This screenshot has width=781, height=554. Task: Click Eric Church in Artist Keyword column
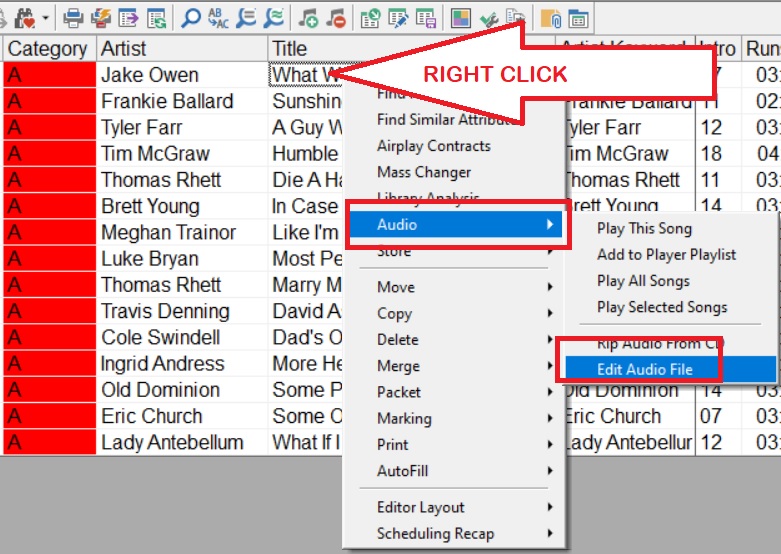coord(630,416)
